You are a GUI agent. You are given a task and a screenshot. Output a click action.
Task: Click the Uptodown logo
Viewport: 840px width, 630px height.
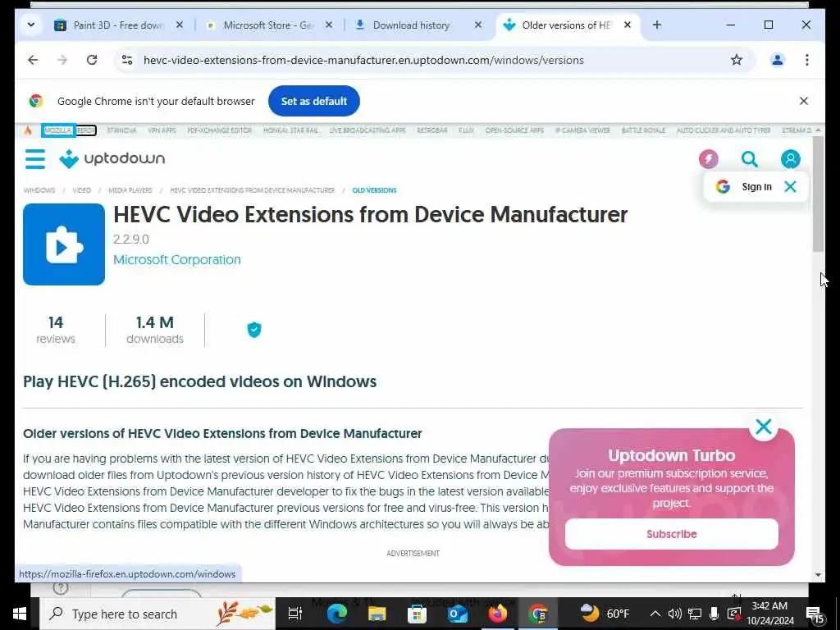112,158
